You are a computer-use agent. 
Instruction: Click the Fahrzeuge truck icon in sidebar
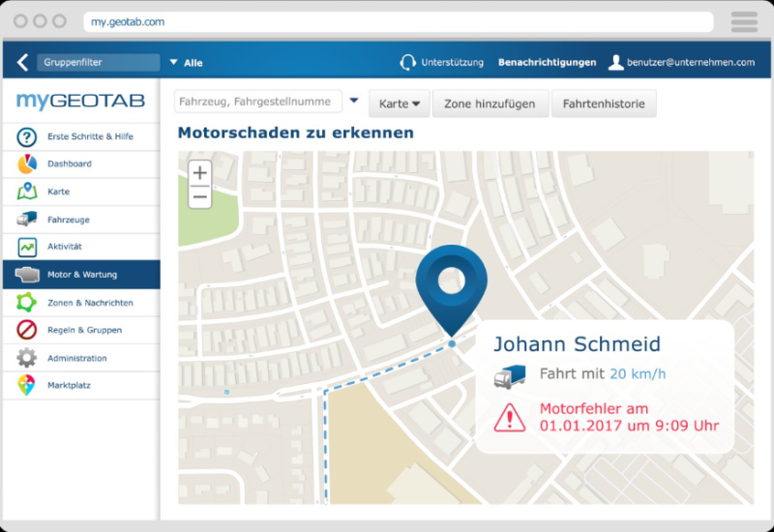click(x=27, y=220)
